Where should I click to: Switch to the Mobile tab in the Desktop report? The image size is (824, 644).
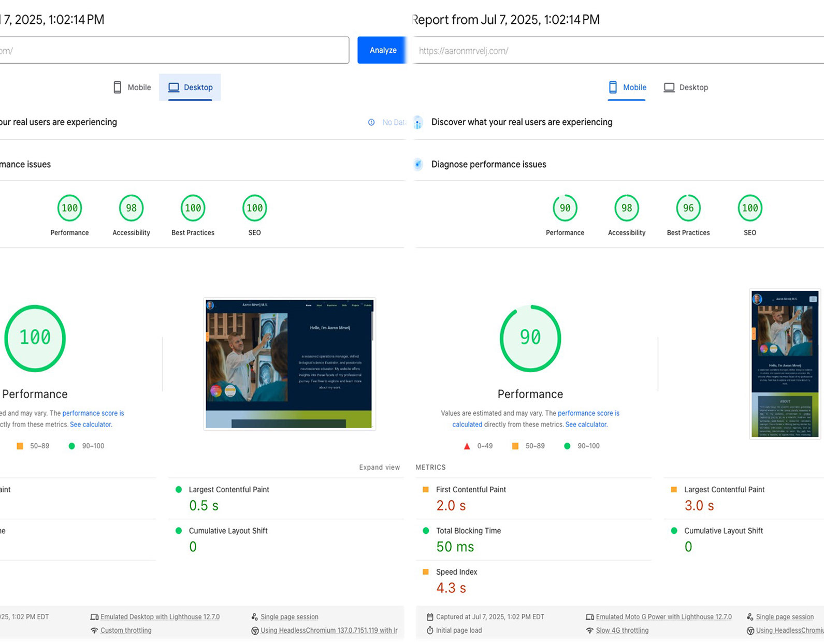tap(132, 87)
